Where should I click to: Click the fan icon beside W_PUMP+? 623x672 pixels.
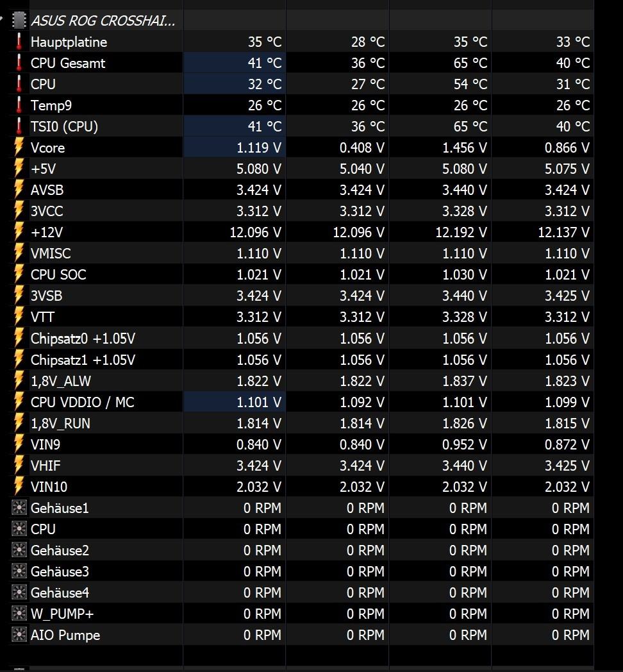coord(19,614)
